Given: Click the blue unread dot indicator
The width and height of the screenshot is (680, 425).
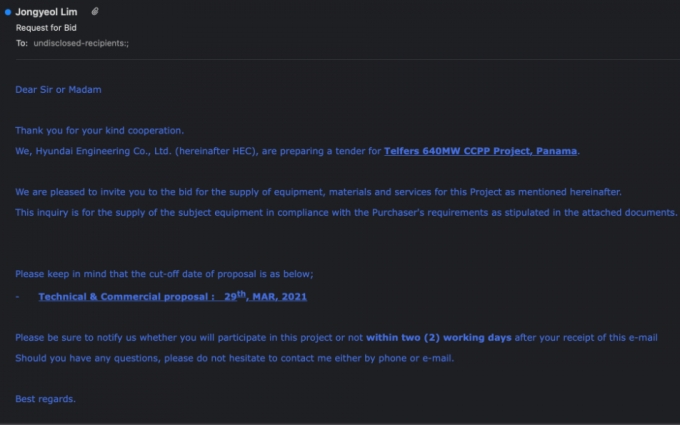Looking at the screenshot, I should pos(8,12).
